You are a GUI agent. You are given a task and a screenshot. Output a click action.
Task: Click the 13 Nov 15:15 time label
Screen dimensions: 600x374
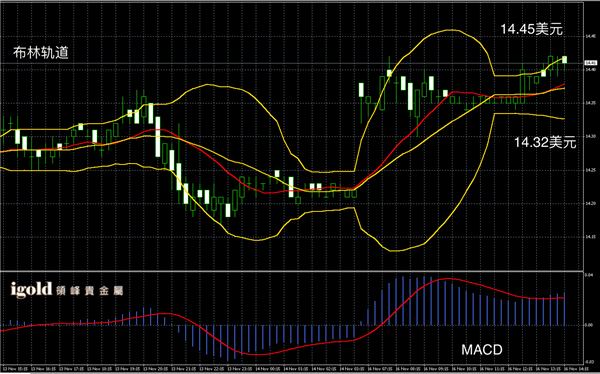(15, 369)
